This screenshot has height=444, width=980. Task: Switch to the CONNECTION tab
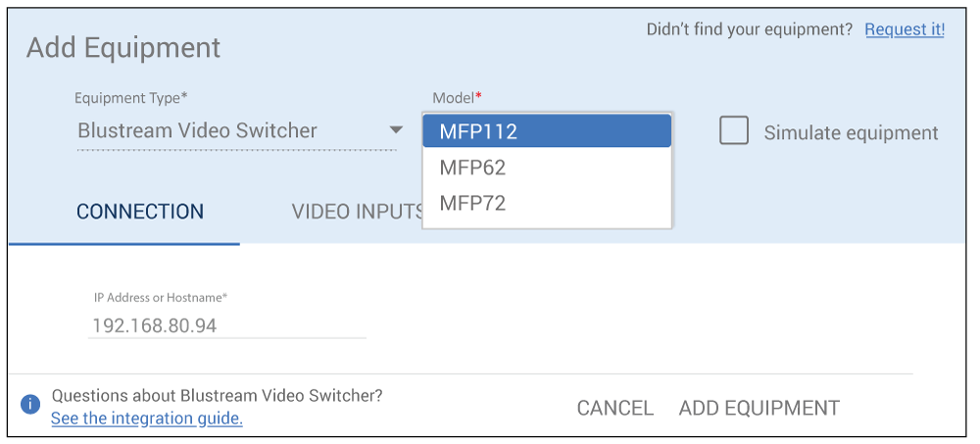(x=140, y=212)
